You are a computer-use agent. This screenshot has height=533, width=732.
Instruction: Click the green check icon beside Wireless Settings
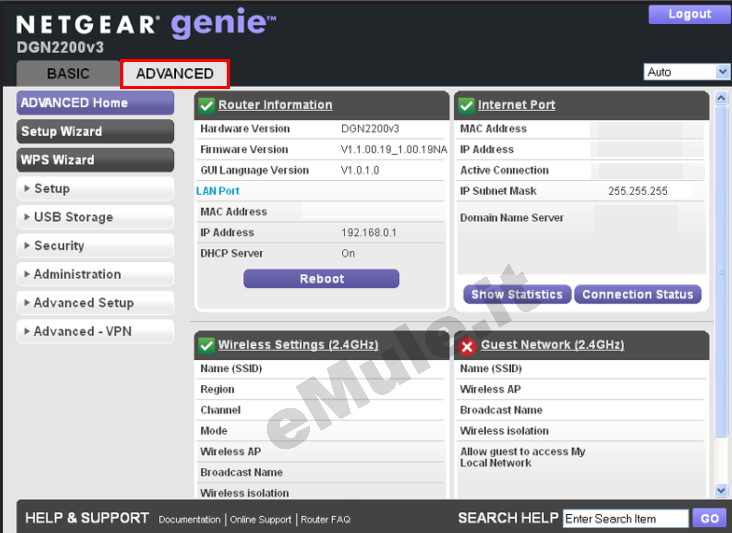coord(206,345)
